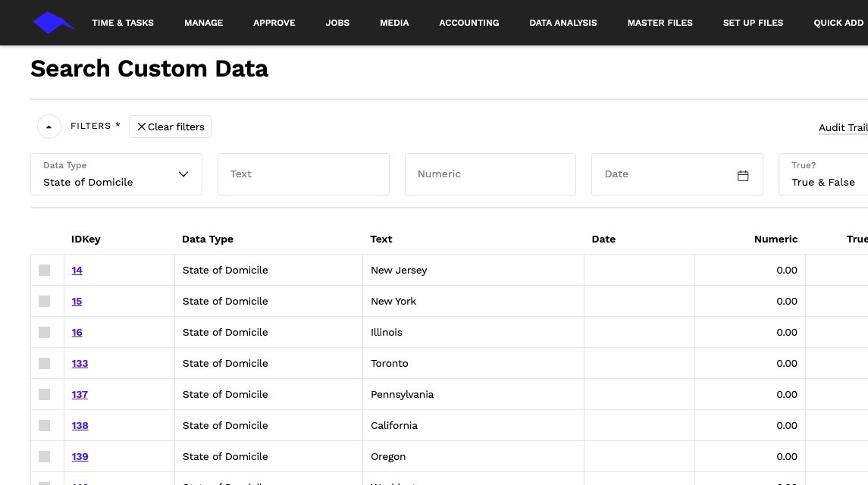This screenshot has height=485, width=868.
Task: Open the Master Files menu
Action: click(660, 23)
